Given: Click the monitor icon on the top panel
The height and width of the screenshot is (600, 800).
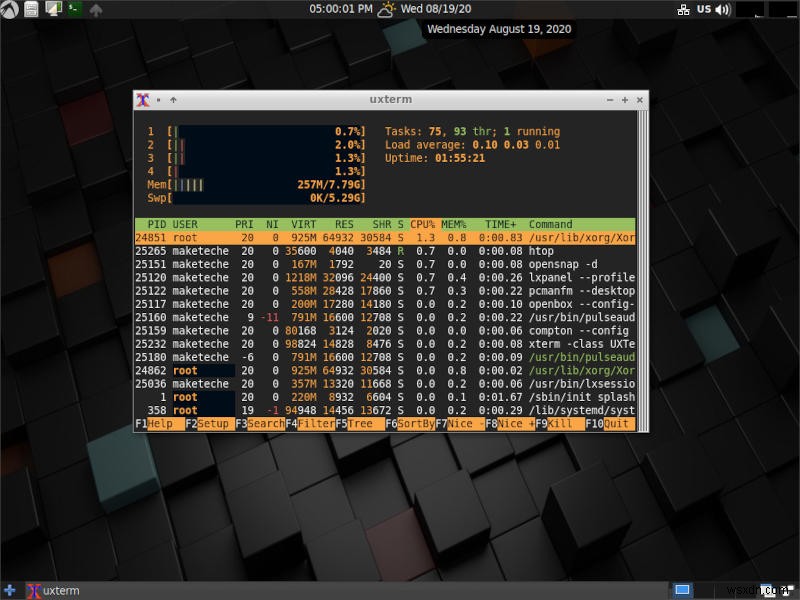Looking at the screenshot, I should click(52, 9).
